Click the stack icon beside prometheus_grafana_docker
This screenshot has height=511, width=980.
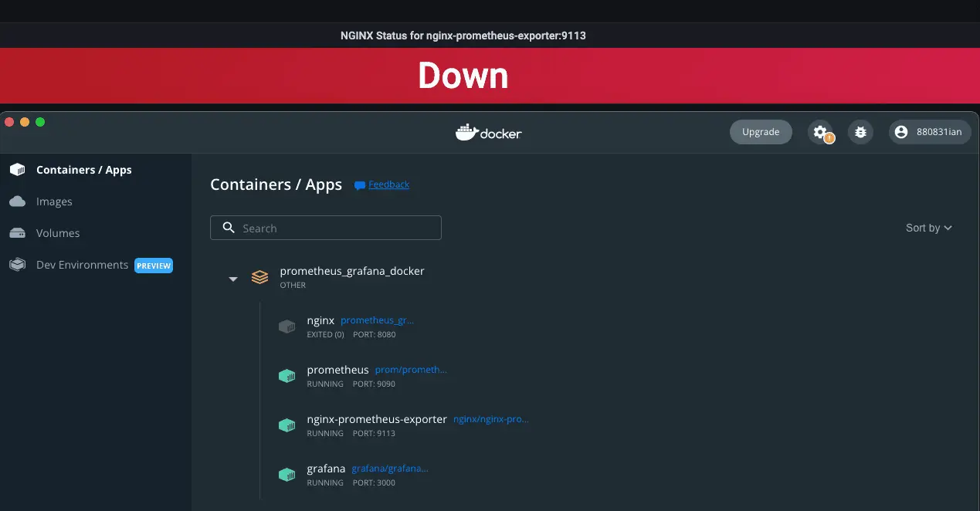[x=259, y=276]
